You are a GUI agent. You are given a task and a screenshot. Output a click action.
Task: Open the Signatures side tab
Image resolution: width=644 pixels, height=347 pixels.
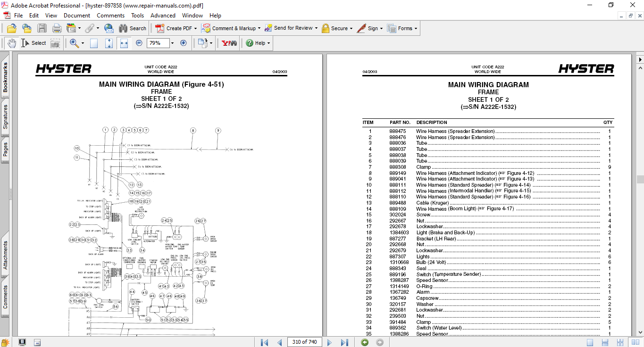point(5,117)
